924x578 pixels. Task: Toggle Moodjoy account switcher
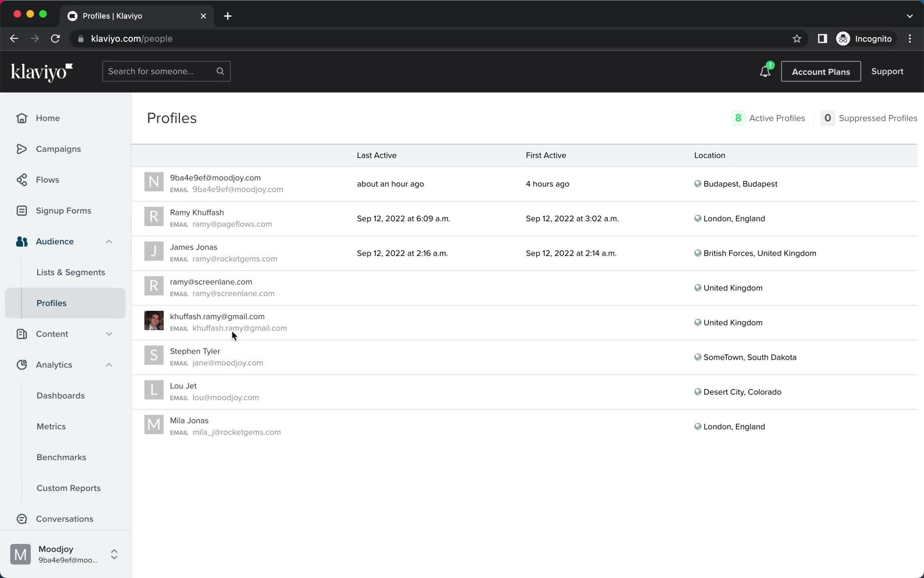coord(113,554)
